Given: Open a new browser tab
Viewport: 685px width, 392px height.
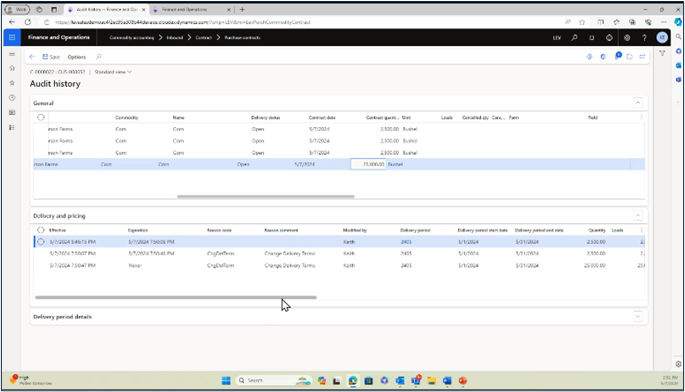Looking at the screenshot, I should point(242,9).
